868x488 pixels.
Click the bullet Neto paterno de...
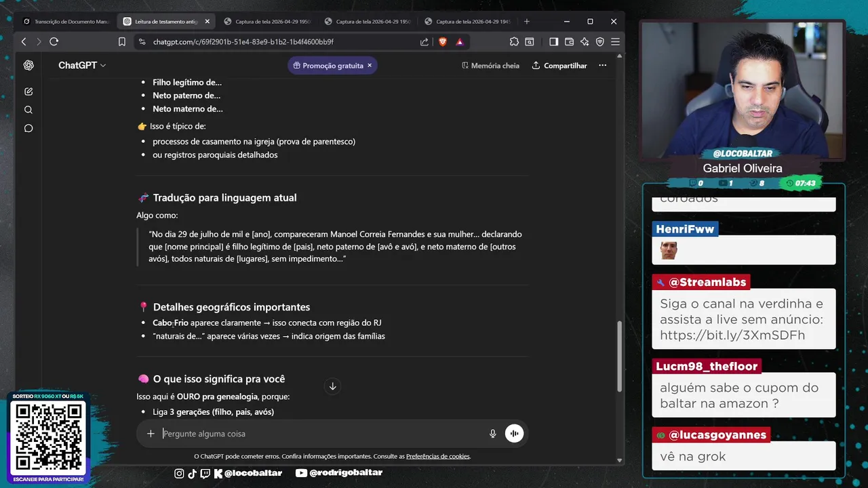click(x=186, y=96)
